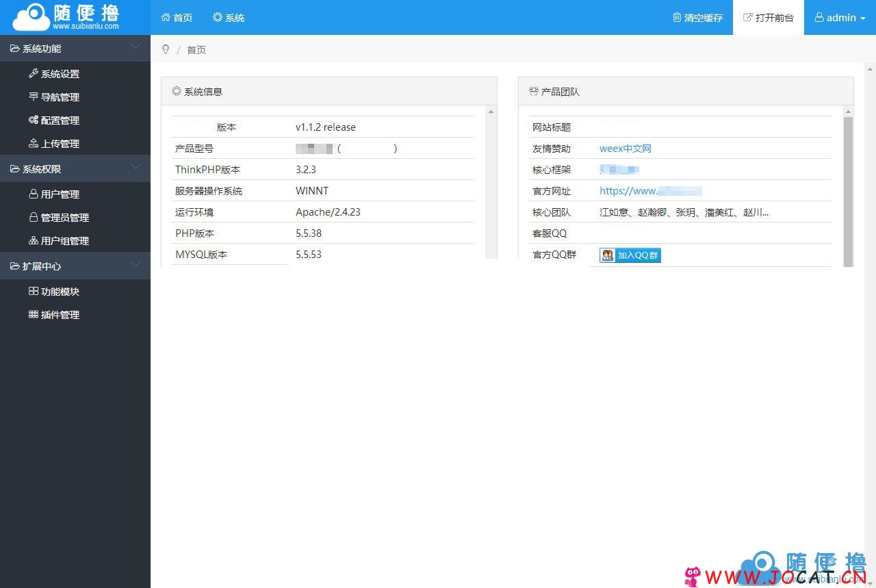The width and height of the screenshot is (876, 588).
Task: Click the MYSQL版本 value 5.5.53
Action: (309, 255)
